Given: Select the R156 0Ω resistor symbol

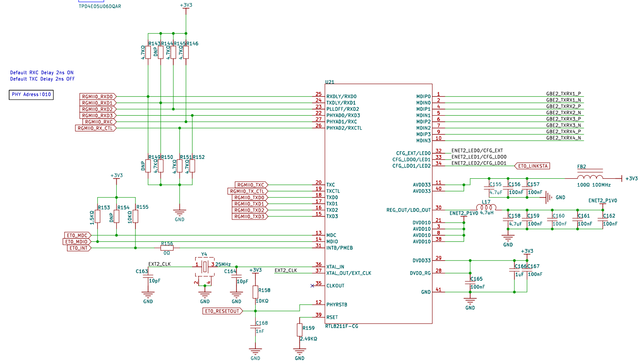Looking at the screenshot, I should point(167,248).
